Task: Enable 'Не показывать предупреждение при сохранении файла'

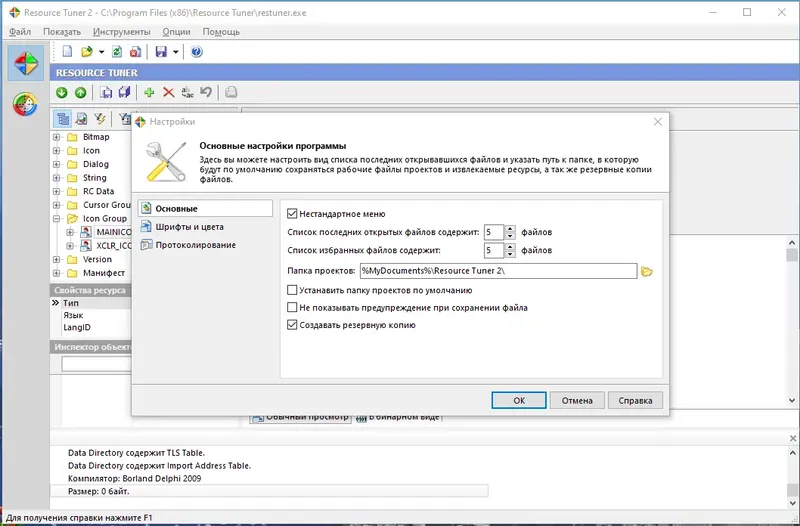Action: (292, 308)
